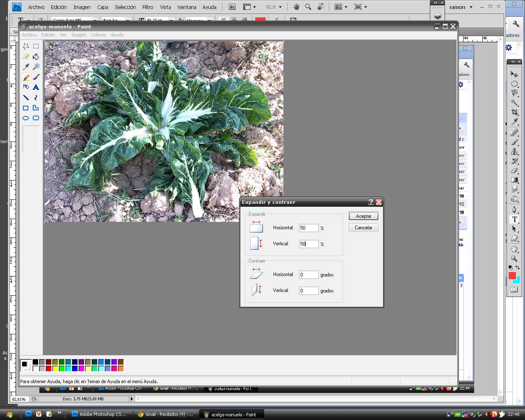Select the rectangular selection tool in Paint

point(36,46)
